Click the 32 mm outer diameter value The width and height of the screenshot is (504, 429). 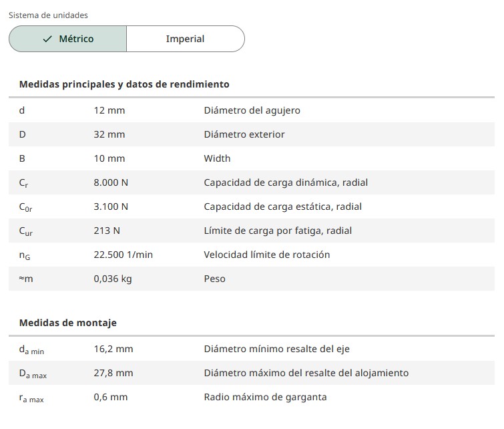point(109,134)
